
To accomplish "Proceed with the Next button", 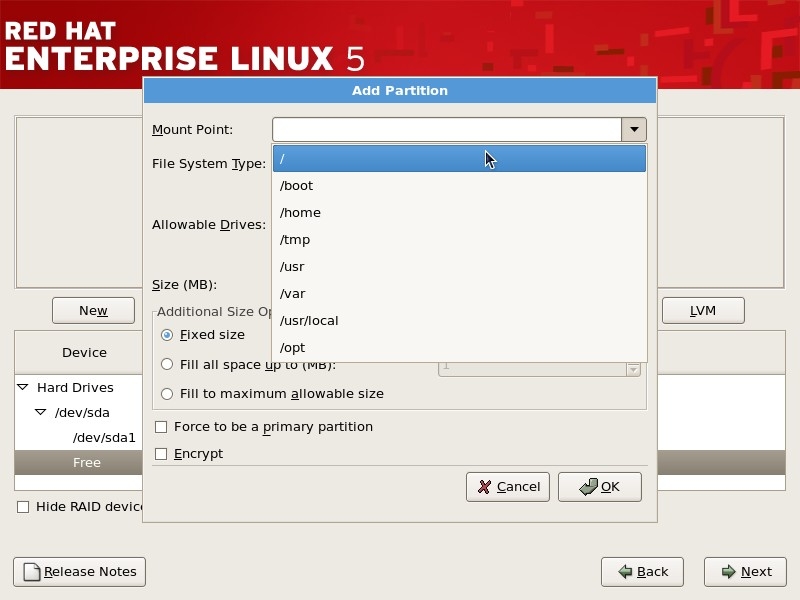I will click(745, 572).
